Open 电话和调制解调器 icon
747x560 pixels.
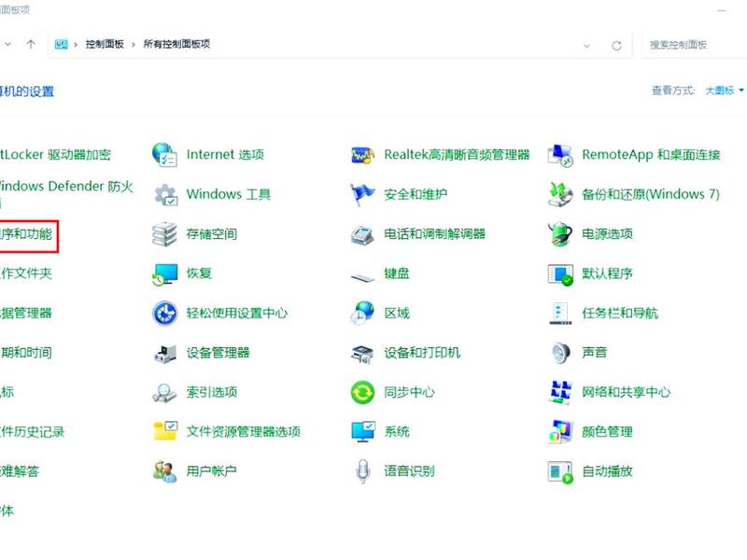(362, 234)
